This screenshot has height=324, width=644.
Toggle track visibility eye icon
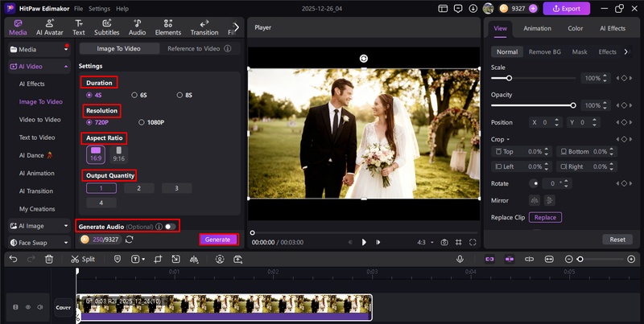(28, 307)
